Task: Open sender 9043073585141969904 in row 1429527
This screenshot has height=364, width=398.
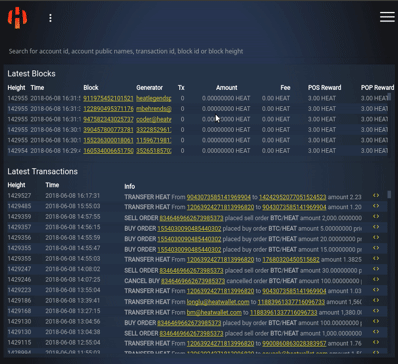Action: pos(219,197)
